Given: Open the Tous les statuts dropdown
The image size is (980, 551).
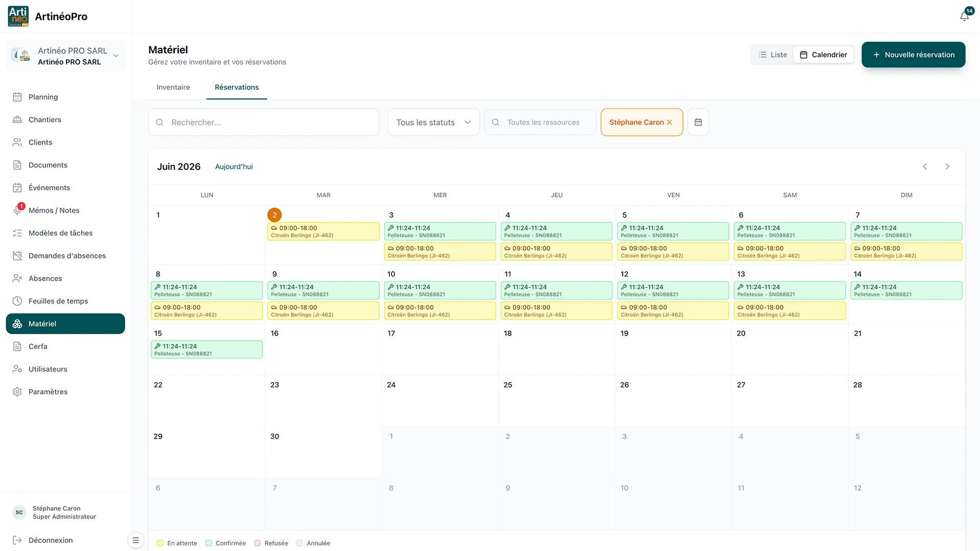Looking at the screenshot, I should point(434,122).
